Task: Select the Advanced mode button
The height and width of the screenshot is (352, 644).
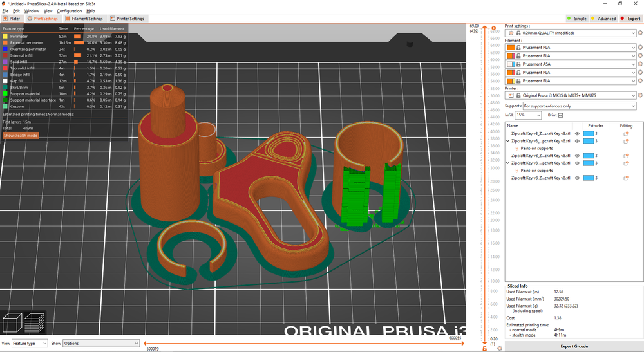Action: pos(604,19)
